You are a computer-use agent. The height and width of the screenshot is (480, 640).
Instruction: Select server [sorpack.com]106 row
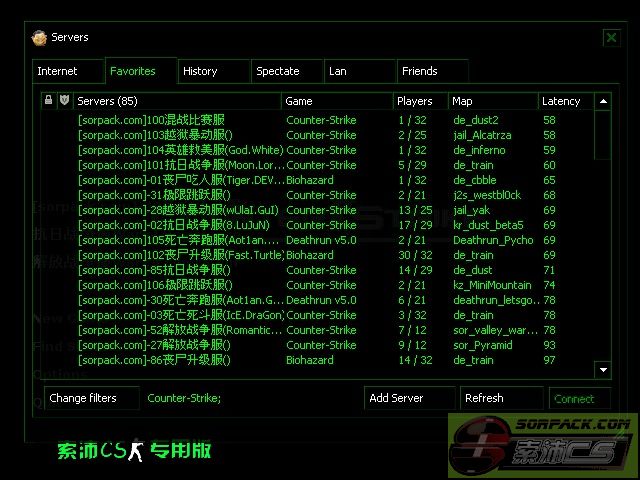click(317, 285)
